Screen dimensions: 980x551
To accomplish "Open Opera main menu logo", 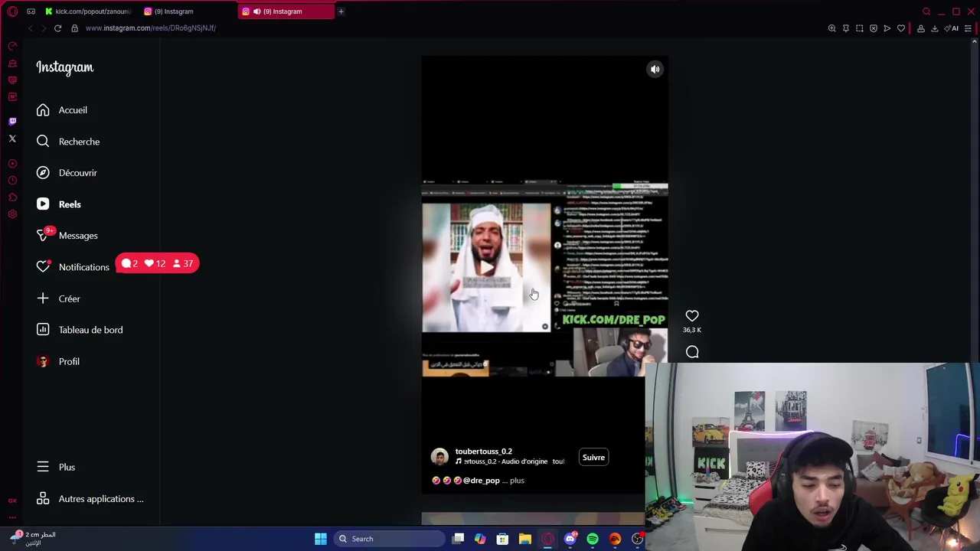I will [12, 11].
